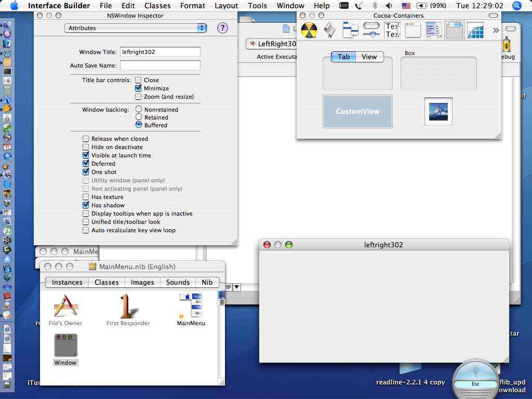
Task: Open Spotlight search in the menu bar
Action: click(x=517, y=6)
